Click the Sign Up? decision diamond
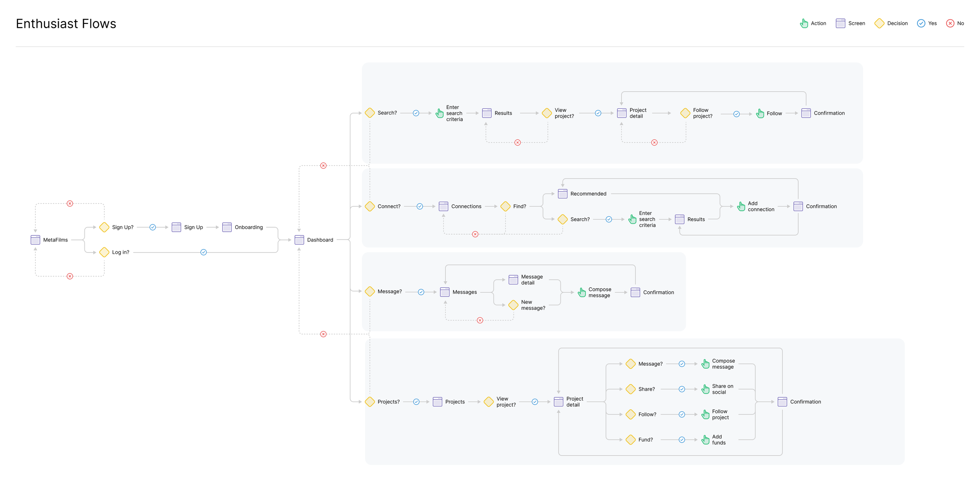Viewport: 980px width, 494px height. click(104, 227)
